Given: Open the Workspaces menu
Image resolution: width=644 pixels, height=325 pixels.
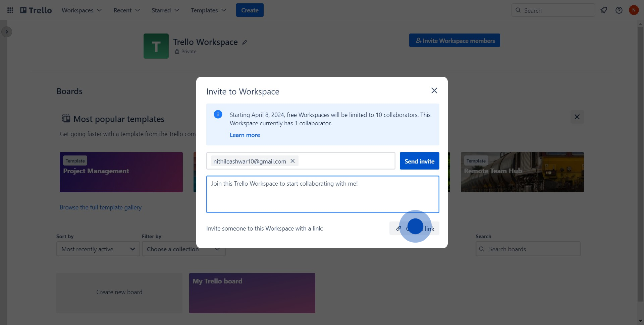Looking at the screenshot, I should click(x=82, y=10).
